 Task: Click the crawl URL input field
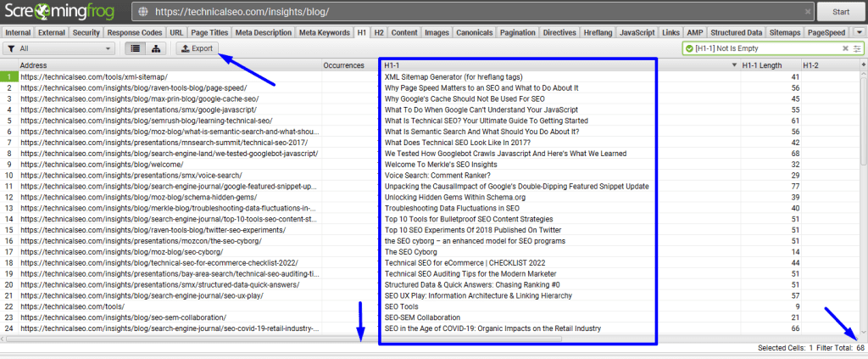point(475,13)
